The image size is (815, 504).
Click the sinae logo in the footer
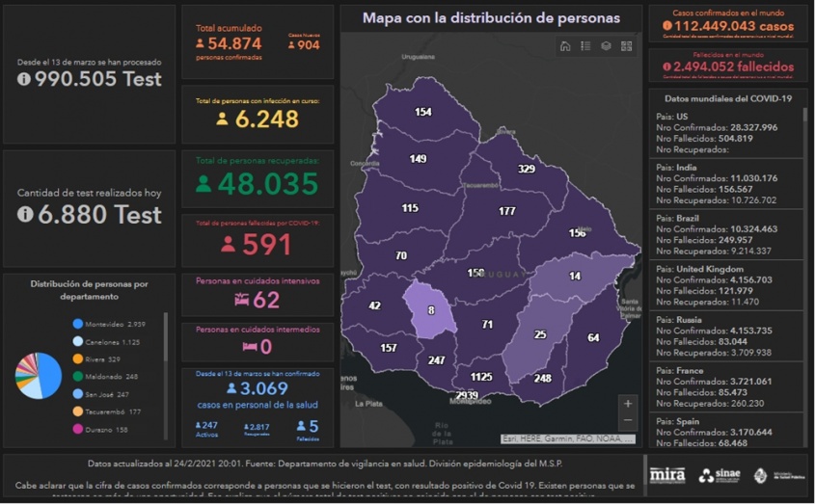[x=720, y=475]
